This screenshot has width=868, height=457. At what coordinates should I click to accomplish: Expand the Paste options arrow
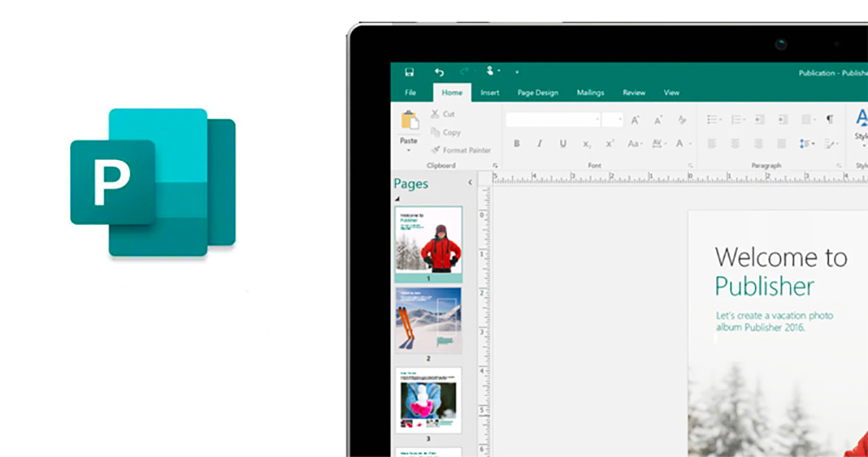[x=409, y=150]
